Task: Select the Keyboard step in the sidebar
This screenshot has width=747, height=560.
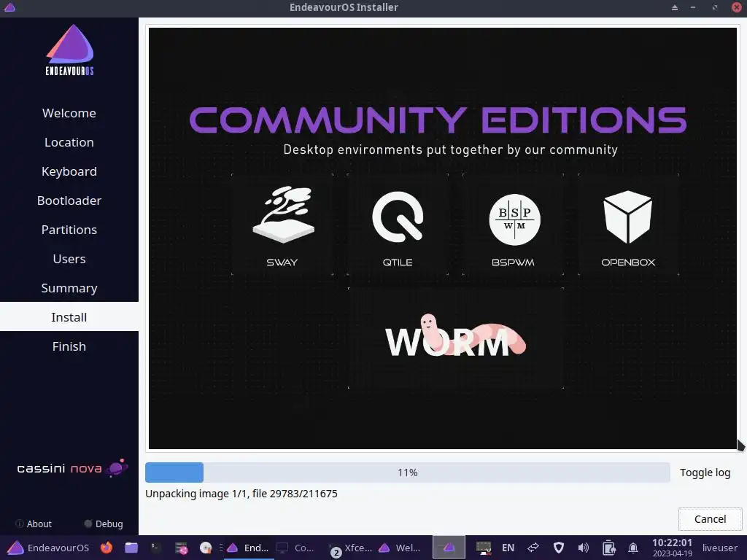Action: coord(69,171)
